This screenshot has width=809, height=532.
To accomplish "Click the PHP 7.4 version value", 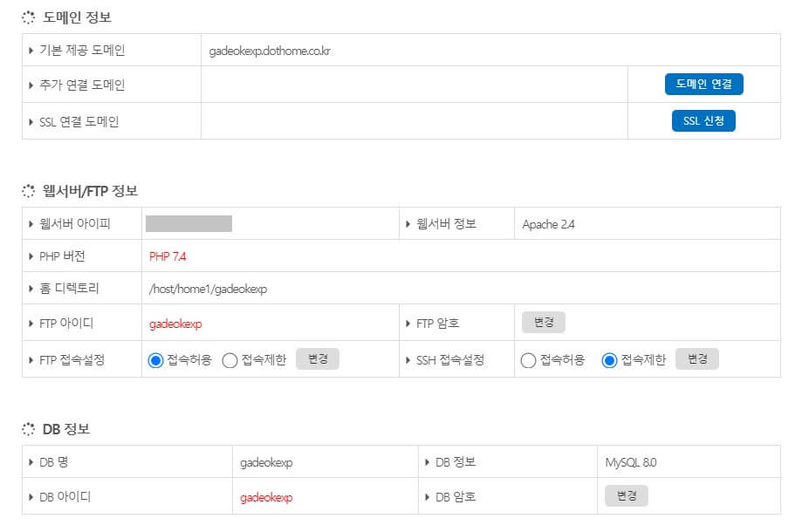I will tap(168, 256).
